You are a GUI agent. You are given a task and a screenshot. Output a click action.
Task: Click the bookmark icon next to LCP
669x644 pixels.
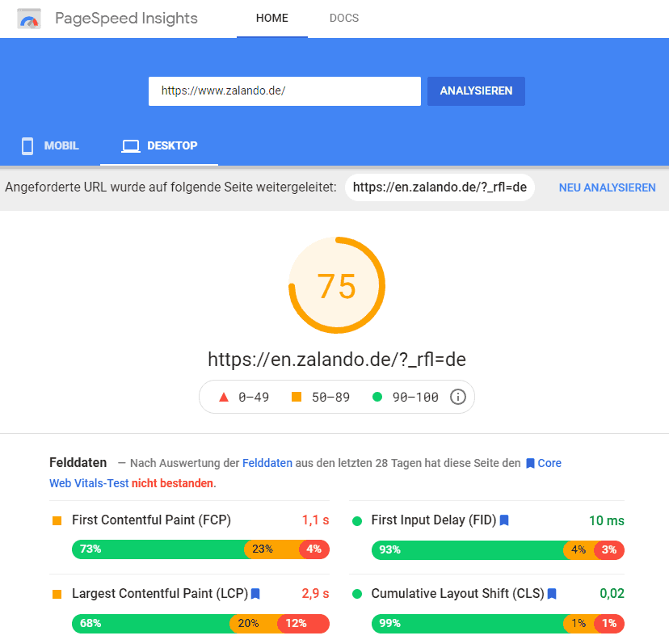[255, 594]
